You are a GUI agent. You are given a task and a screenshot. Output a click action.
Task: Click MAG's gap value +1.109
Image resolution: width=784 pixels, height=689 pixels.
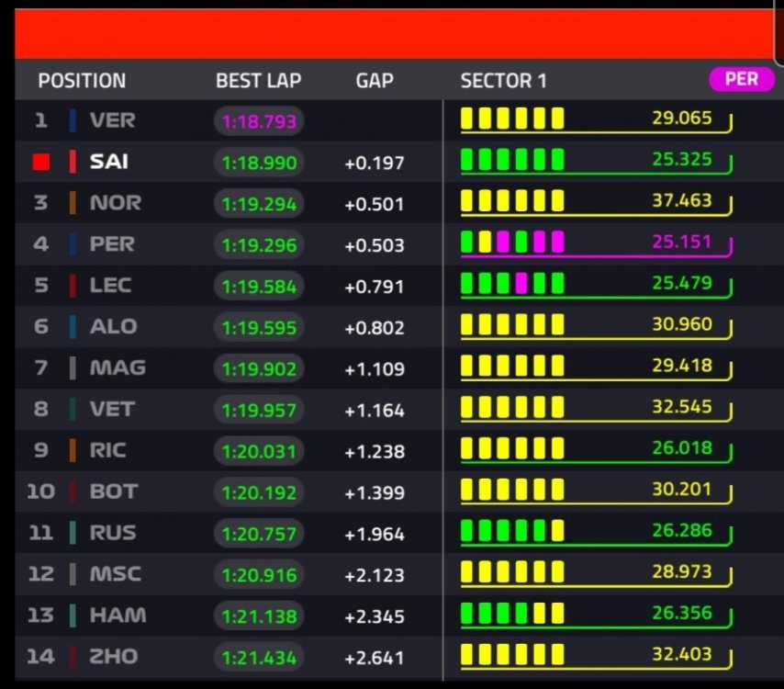pos(375,369)
